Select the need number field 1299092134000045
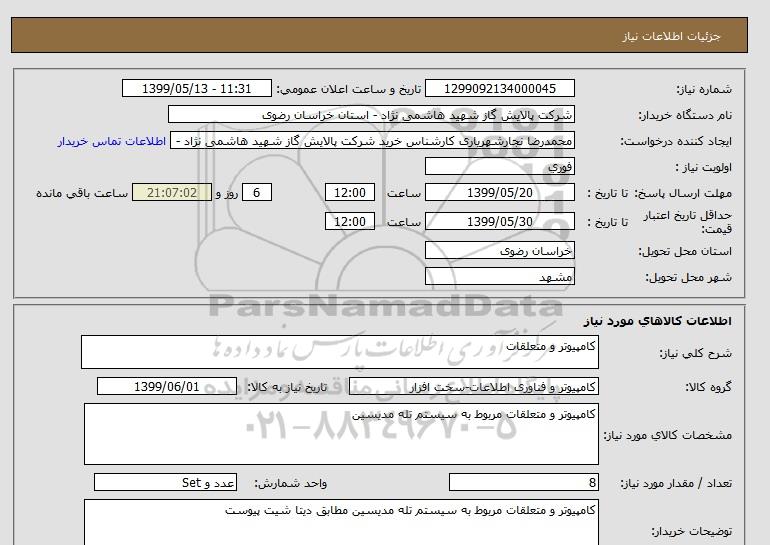The image size is (770, 545). (x=499, y=88)
